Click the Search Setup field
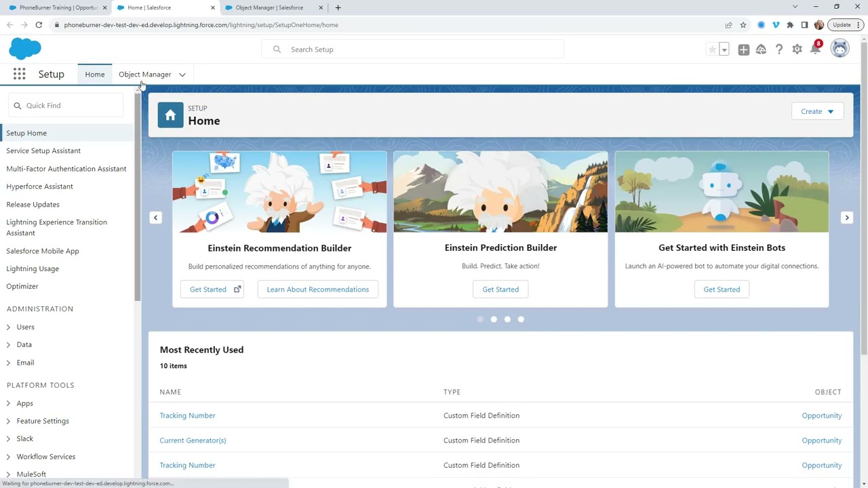Viewport: 868px width, 488px height. 412,49
